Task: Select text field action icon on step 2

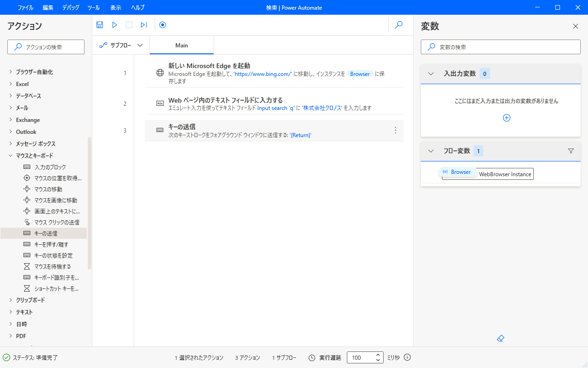Action: point(160,103)
